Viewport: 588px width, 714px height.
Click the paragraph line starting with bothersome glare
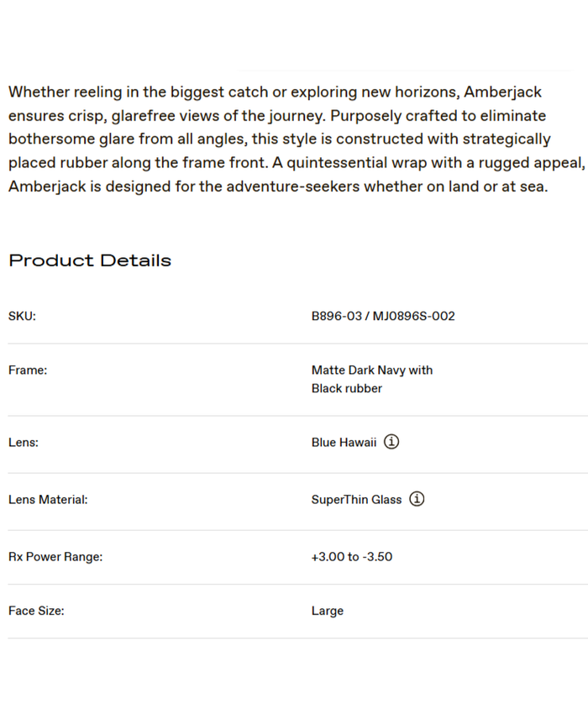click(279, 139)
